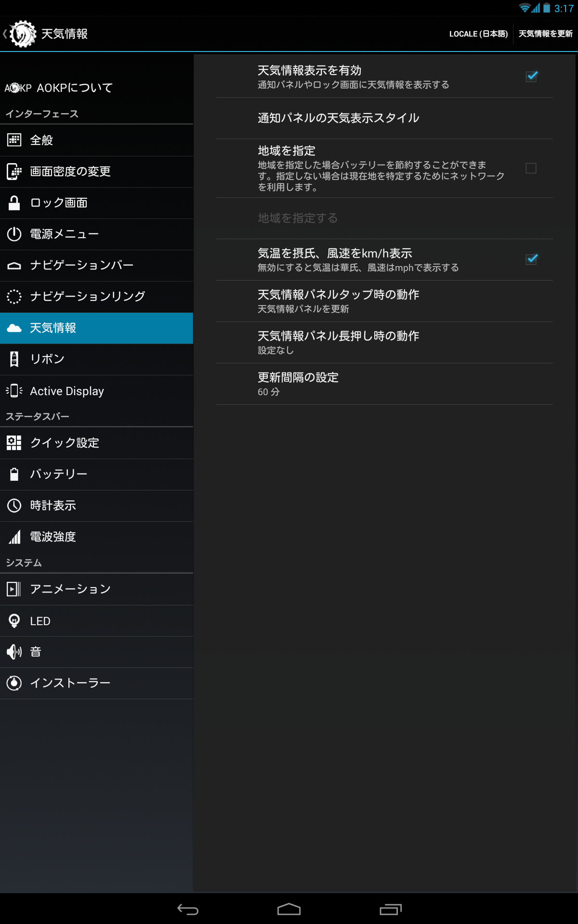578x924 pixels.
Task: Click the ナビゲーションリング dotted circle icon
Action: tap(14, 296)
